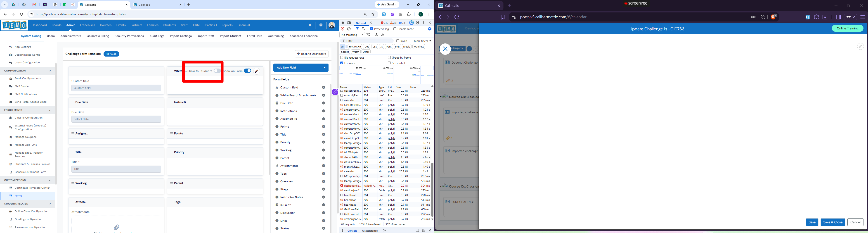Switch to the Audit Logs tab
The image size is (868, 233).
point(157,36)
